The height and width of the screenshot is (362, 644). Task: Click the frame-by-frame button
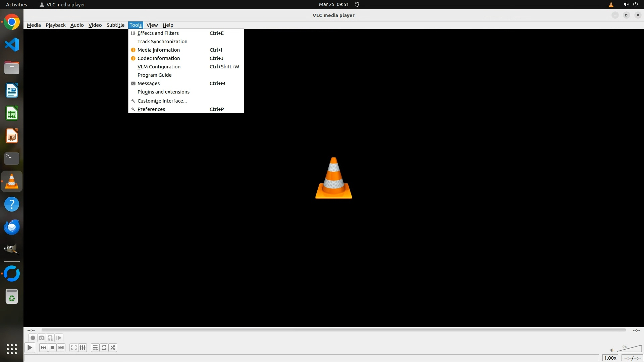pyautogui.click(x=59, y=338)
